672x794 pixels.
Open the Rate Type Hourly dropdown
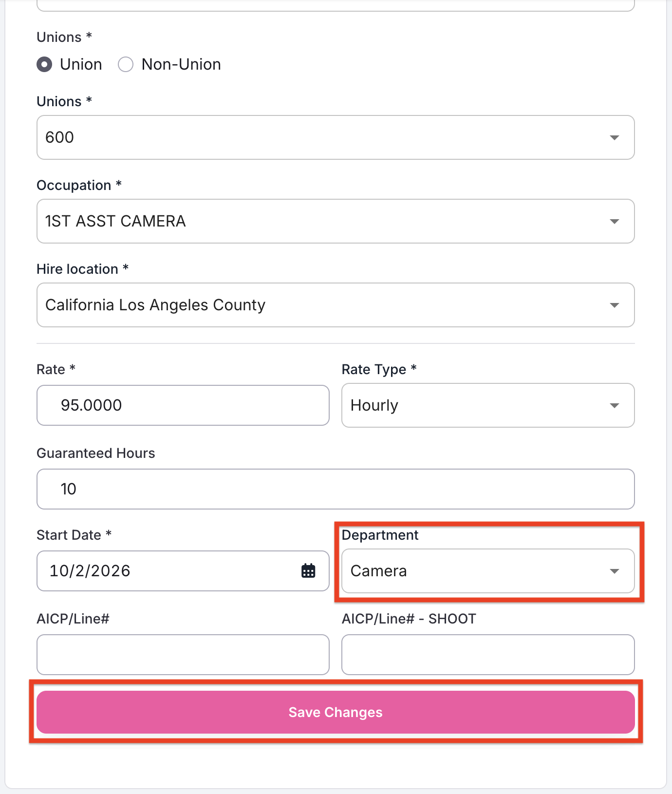click(x=488, y=405)
